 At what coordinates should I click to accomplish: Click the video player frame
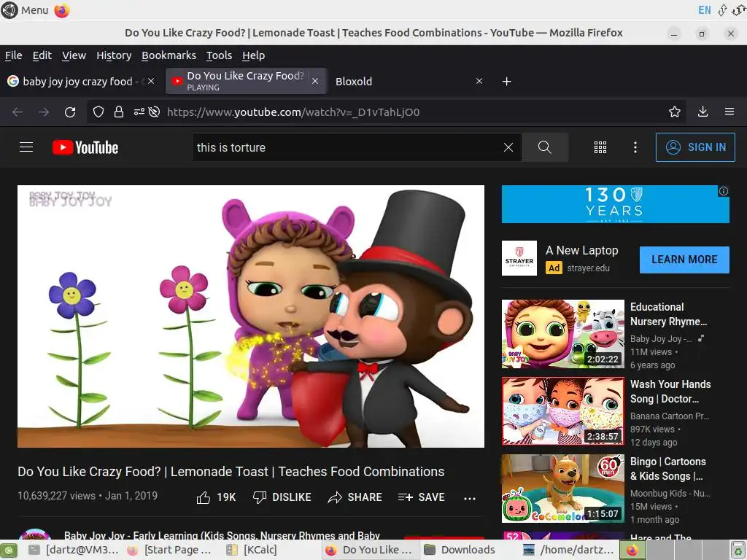click(251, 316)
